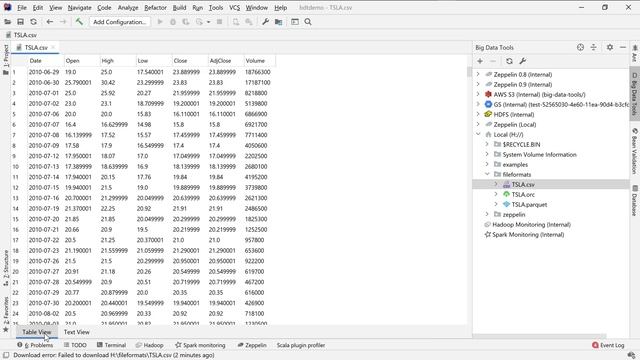Open the Problems tool window
This screenshot has width=640, height=360.
35,345
